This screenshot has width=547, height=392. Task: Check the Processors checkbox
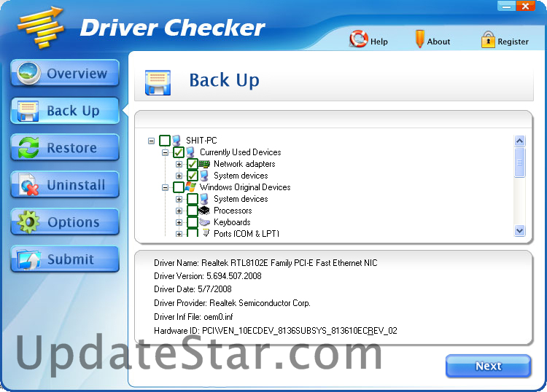click(x=193, y=211)
